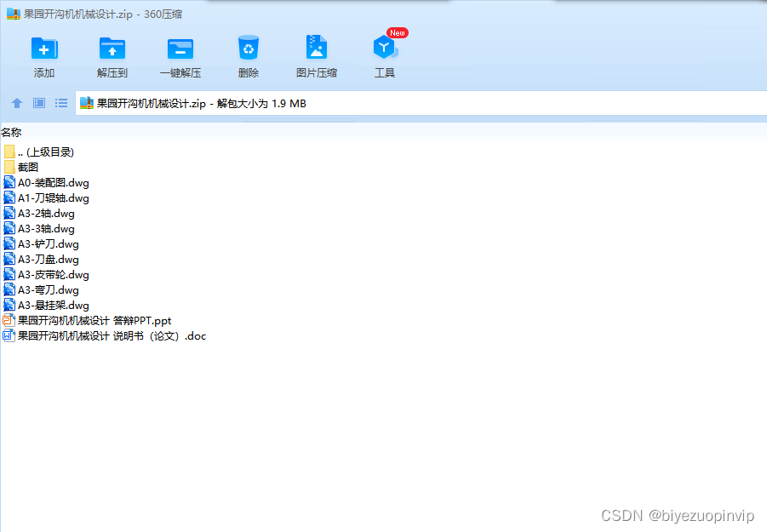Select file A3-悬挂架.dwg

[47, 306]
